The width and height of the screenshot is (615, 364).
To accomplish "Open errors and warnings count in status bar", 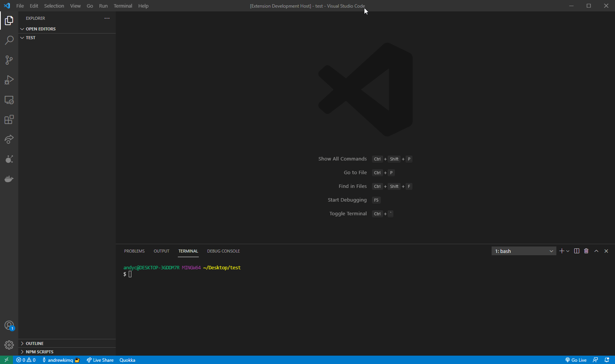I will pyautogui.click(x=26, y=360).
